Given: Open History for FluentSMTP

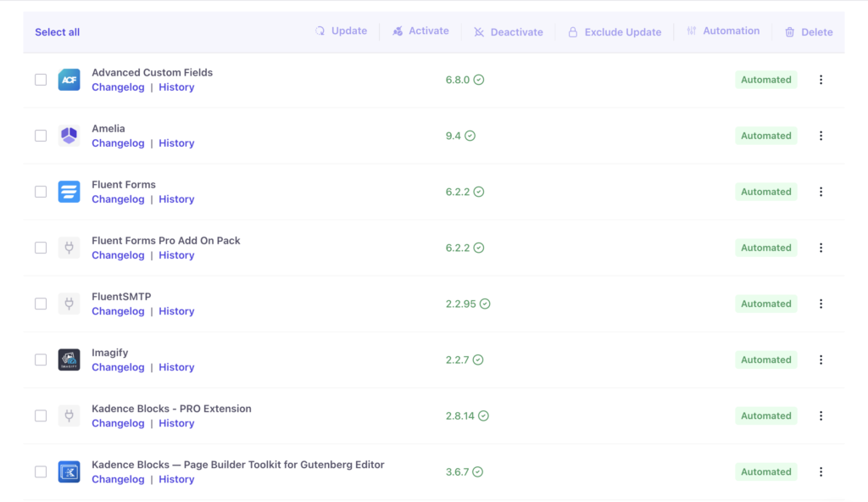Looking at the screenshot, I should tap(176, 311).
